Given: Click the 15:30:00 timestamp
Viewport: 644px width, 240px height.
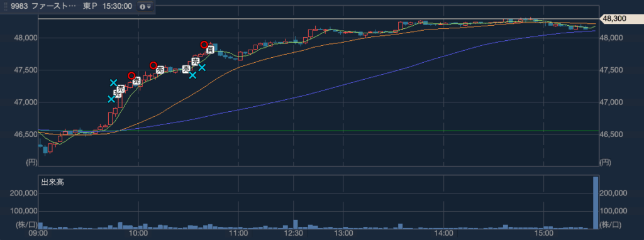Looking at the screenshot, I should (x=118, y=7).
